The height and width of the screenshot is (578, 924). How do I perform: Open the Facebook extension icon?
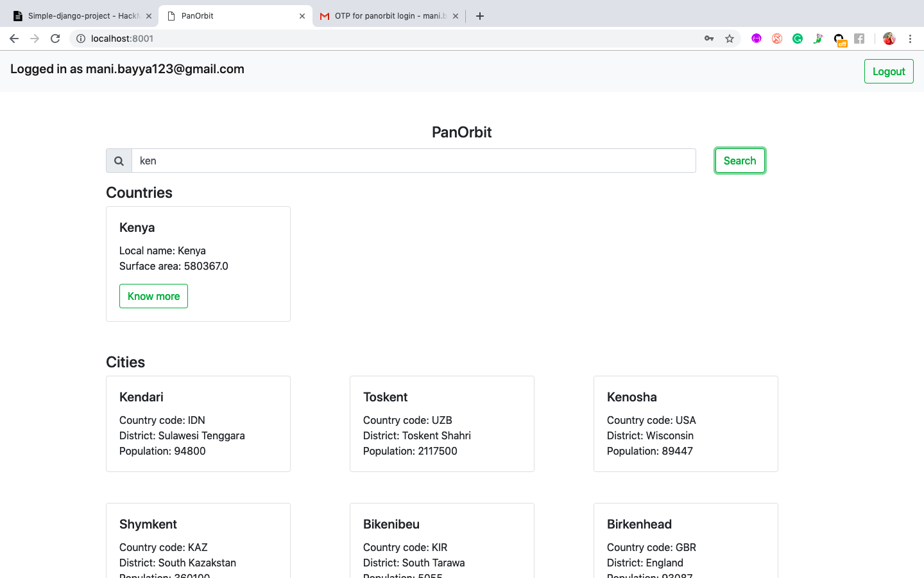[859, 39]
